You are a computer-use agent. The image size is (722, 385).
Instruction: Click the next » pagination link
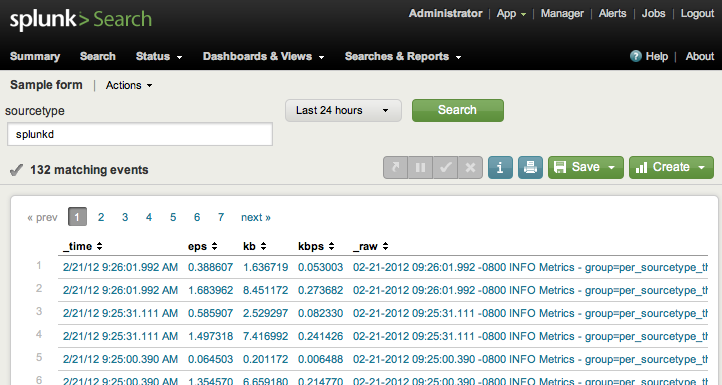click(256, 217)
